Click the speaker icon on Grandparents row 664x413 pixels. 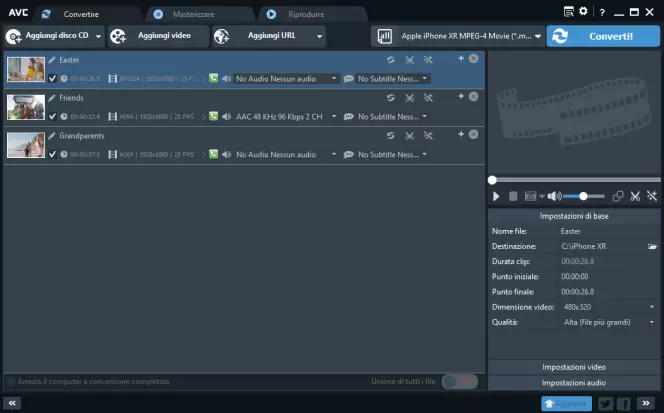pos(227,154)
